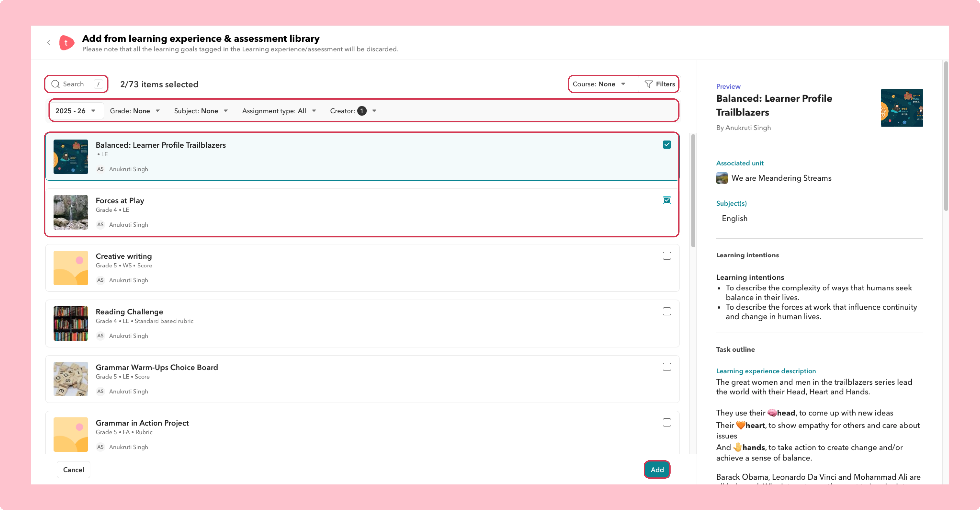This screenshot has height=510, width=980.
Task: Select the Reading Challenge checkbox
Action: [x=667, y=311]
